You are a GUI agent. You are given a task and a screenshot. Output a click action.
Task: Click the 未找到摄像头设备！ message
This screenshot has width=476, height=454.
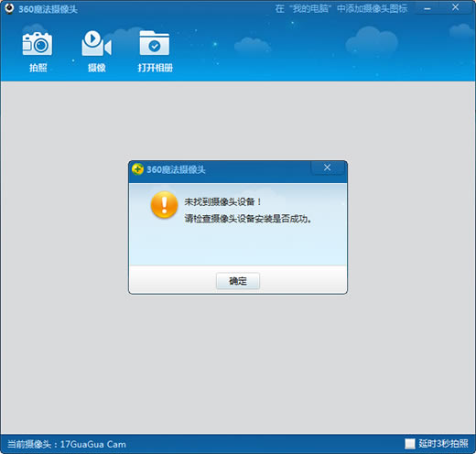pyautogui.click(x=222, y=201)
